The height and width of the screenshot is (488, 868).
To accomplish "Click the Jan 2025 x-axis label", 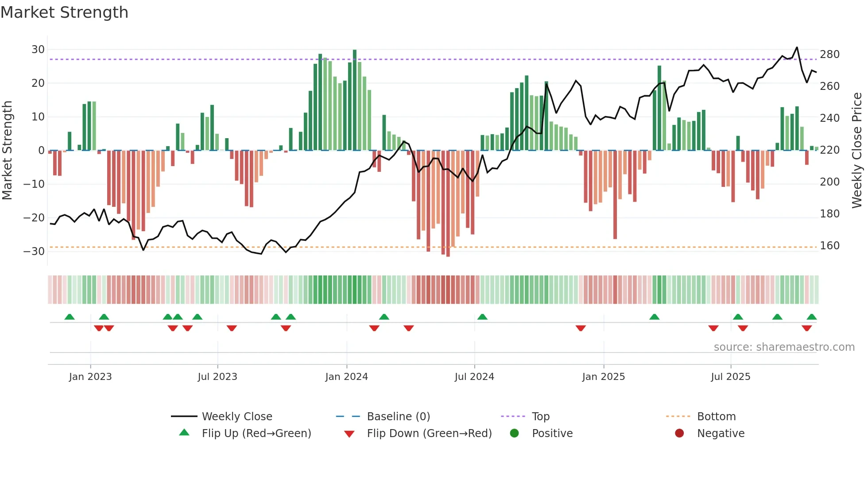I will pos(604,377).
